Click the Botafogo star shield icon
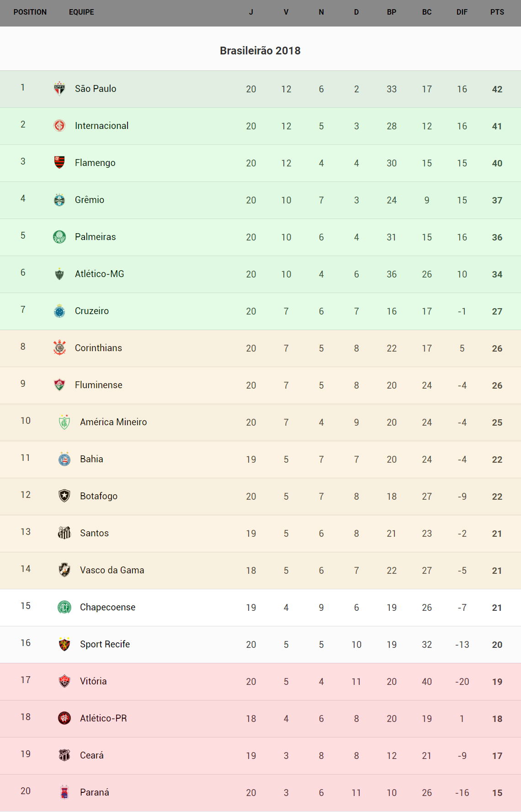The width and height of the screenshot is (521, 812). click(x=64, y=496)
